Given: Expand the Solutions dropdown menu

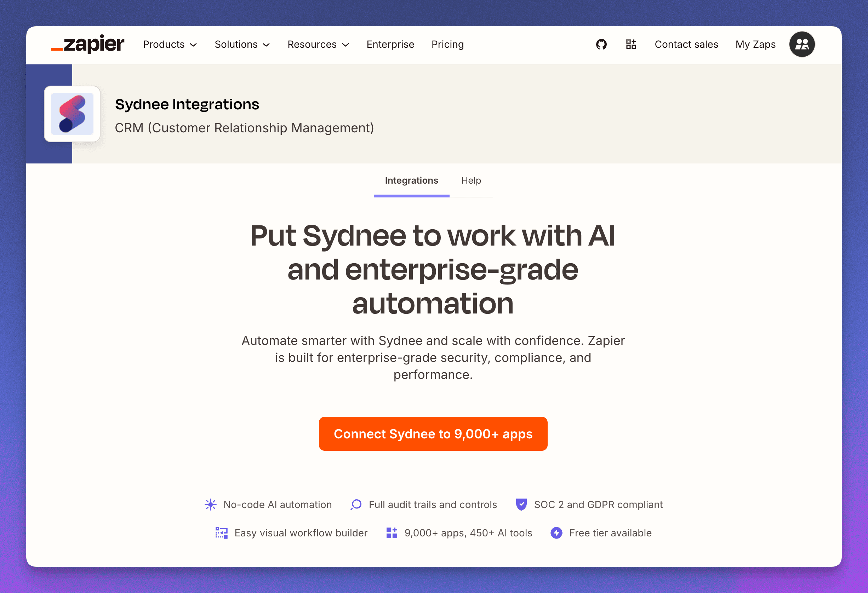Looking at the screenshot, I should tap(242, 45).
